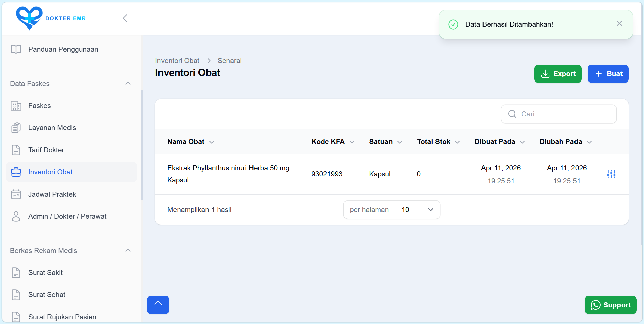Image resolution: width=644 pixels, height=324 pixels.
Task: Click the sidebar vertical scrollbar
Action: [x=142, y=145]
